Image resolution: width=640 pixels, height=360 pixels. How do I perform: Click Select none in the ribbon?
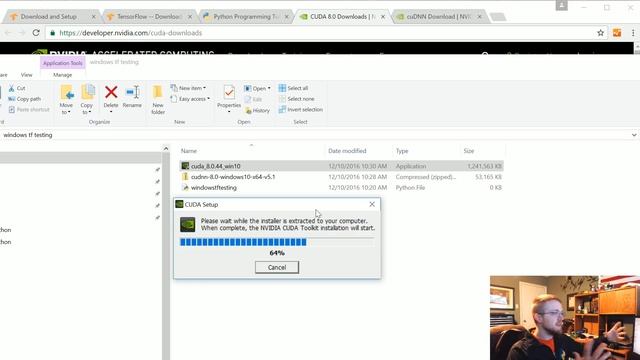(296, 99)
